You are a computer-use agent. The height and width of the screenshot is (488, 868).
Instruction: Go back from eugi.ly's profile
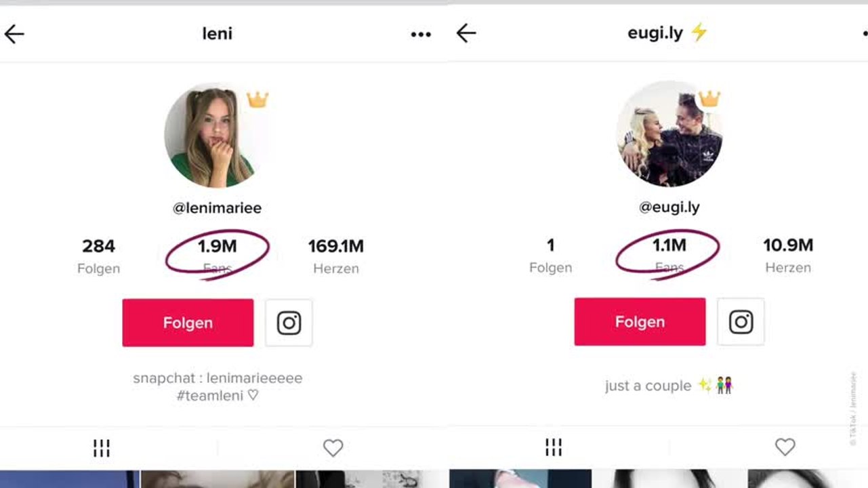coord(466,33)
